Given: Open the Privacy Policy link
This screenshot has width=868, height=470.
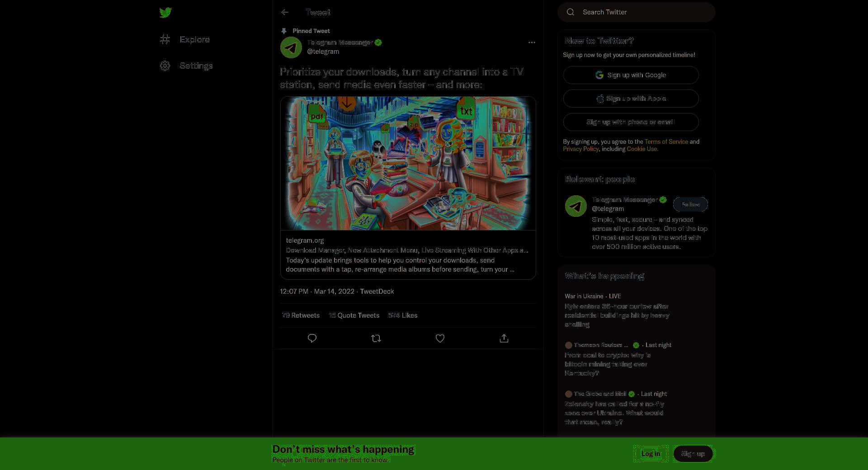Looking at the screenshot, I should (580, 149).
